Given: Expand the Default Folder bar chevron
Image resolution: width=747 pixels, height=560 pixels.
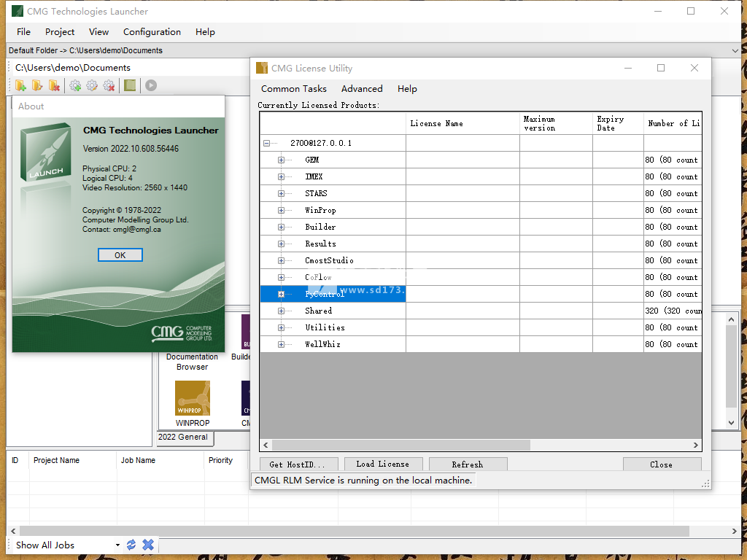Looking at the screenshot, I should tap(735, 50).
